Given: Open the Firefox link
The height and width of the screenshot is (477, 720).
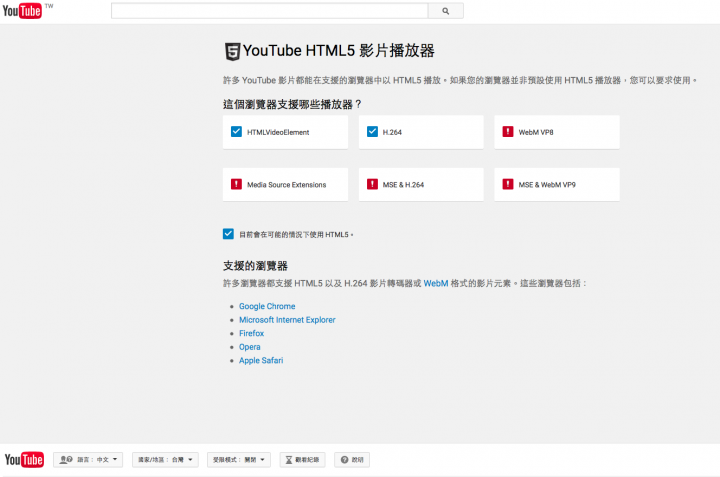Looking at the screenshot, I should click(x=251, y=333).
